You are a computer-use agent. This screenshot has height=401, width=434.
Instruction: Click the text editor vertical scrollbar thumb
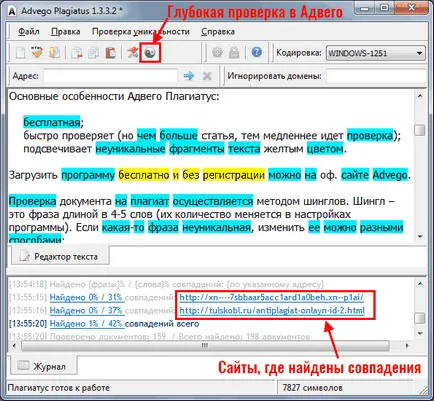pos(420,130)
